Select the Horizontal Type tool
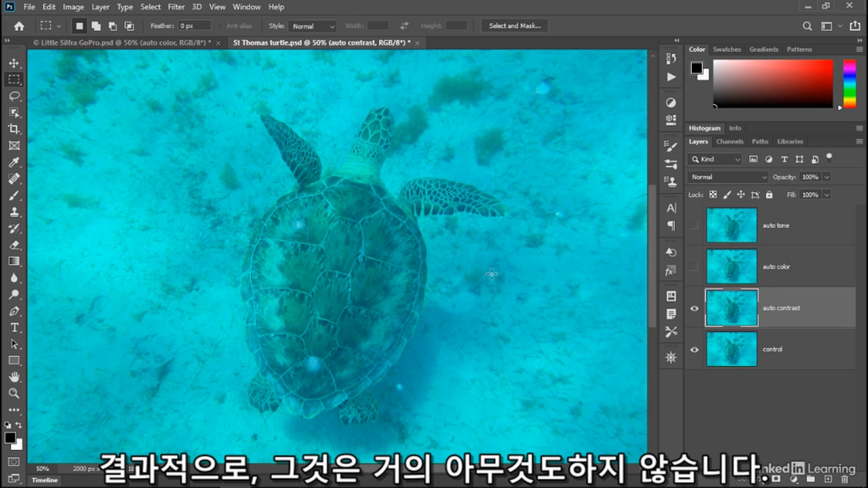Screen dimensions: 868x488 [14, 327]
